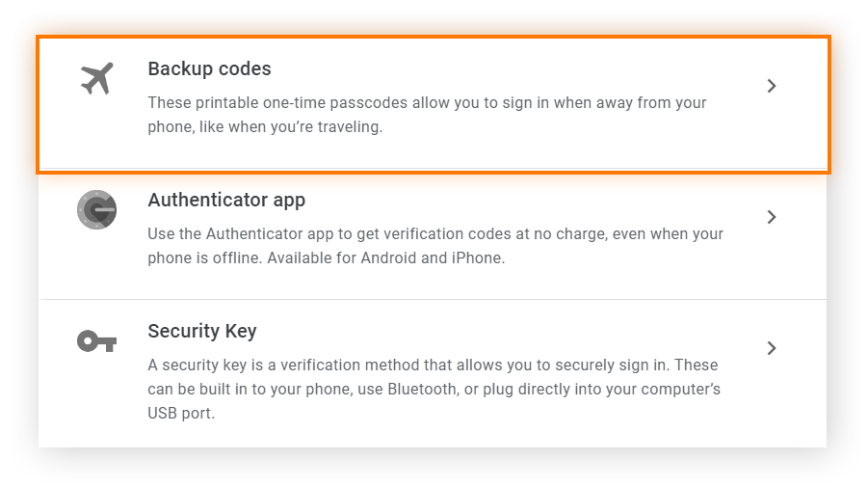Image resolution: width=868 pixels, height=487 pixels.
Task: Click the "A security key is a verification" line
Action: point(433,365)
